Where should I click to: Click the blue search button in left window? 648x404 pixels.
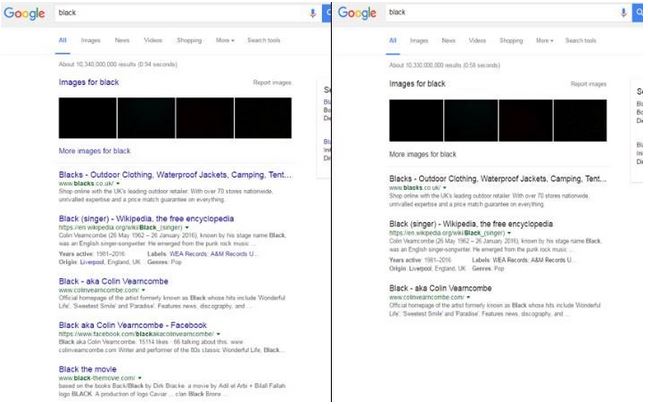[x=326, y=13]
